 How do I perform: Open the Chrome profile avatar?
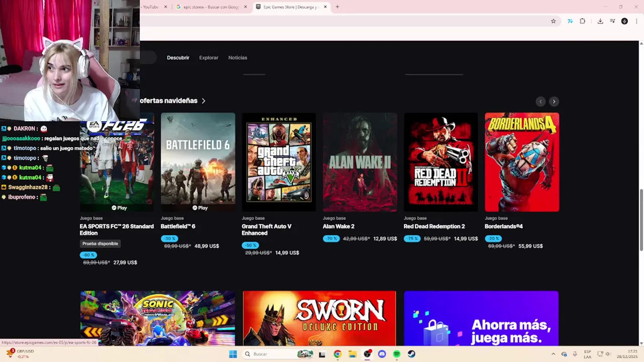[x=624, y=21]
